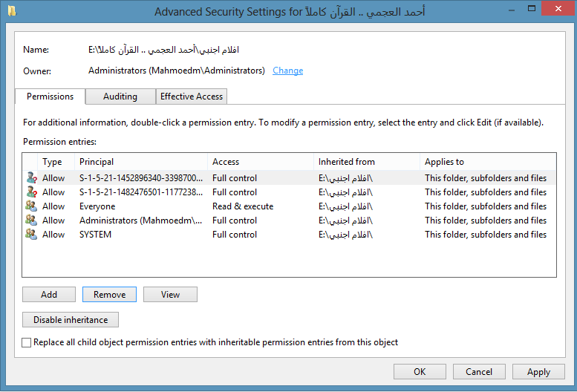The width and height of the screenshot is (577, 392).
Task: Click Allow type in SYSTEM row
Action: [x=53, y=235]
